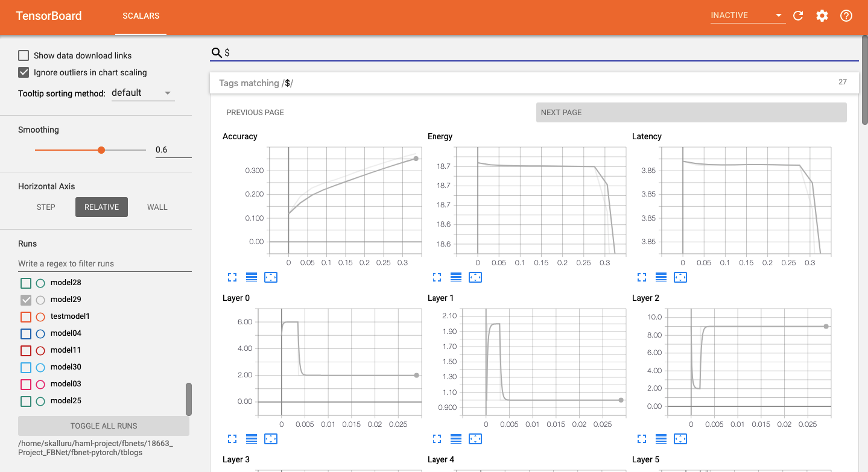Image resolution: width=868 pixels, height=472 pixels.
Task: Toggle y-axis log scale on Energy chart
Action: pos(456,277)
